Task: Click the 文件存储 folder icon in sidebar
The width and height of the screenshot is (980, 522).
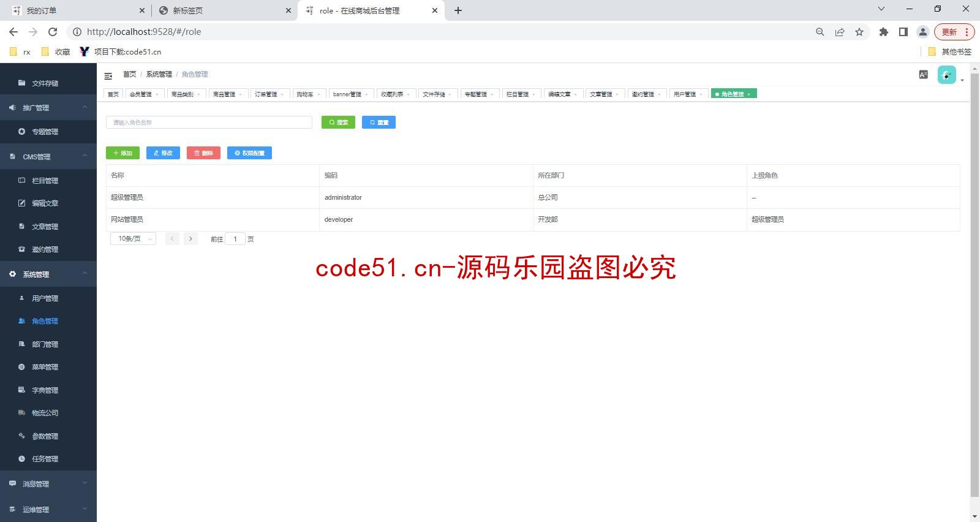Action: (x=21, y=83)
